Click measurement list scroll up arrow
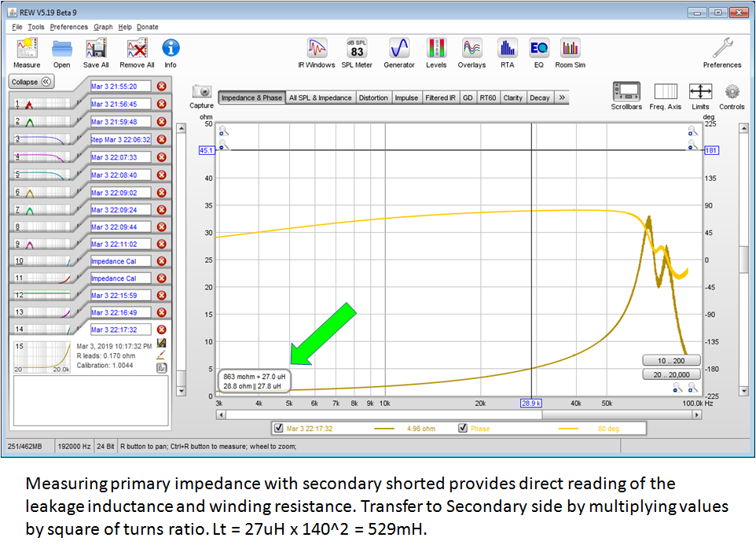 pyautogui.click(x=182, y=128)
